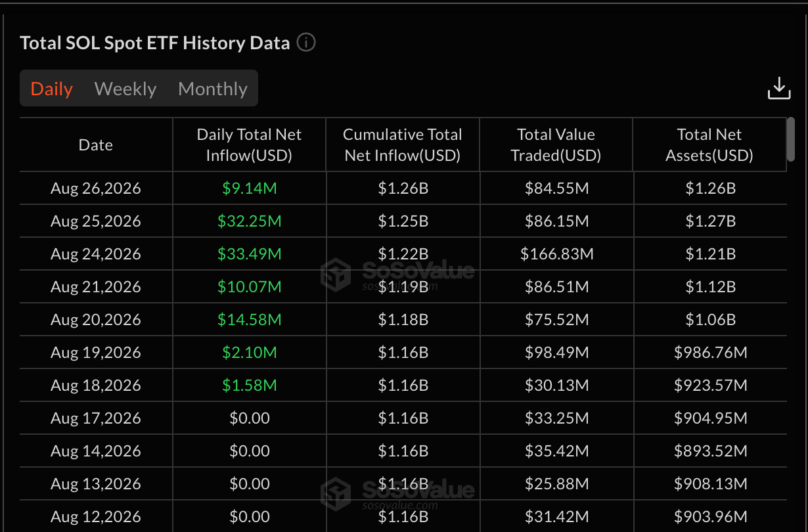Click the $1.22B cumulative inflow value
The height and width of the screenshot is (532, 808).
(x=403, y=254)
